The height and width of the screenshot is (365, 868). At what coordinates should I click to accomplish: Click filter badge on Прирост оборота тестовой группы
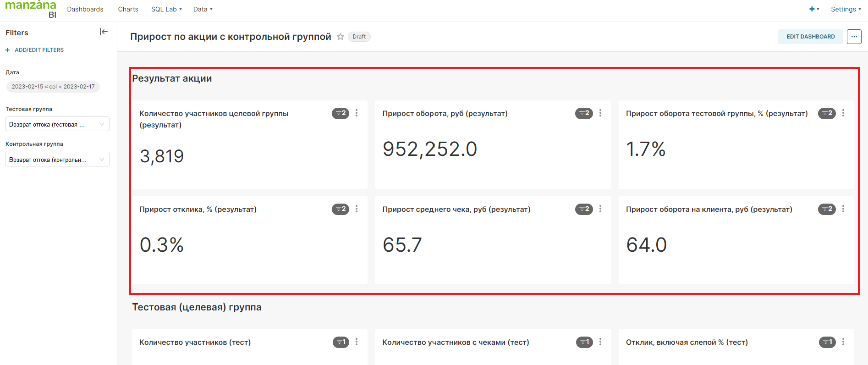point(827,113)
